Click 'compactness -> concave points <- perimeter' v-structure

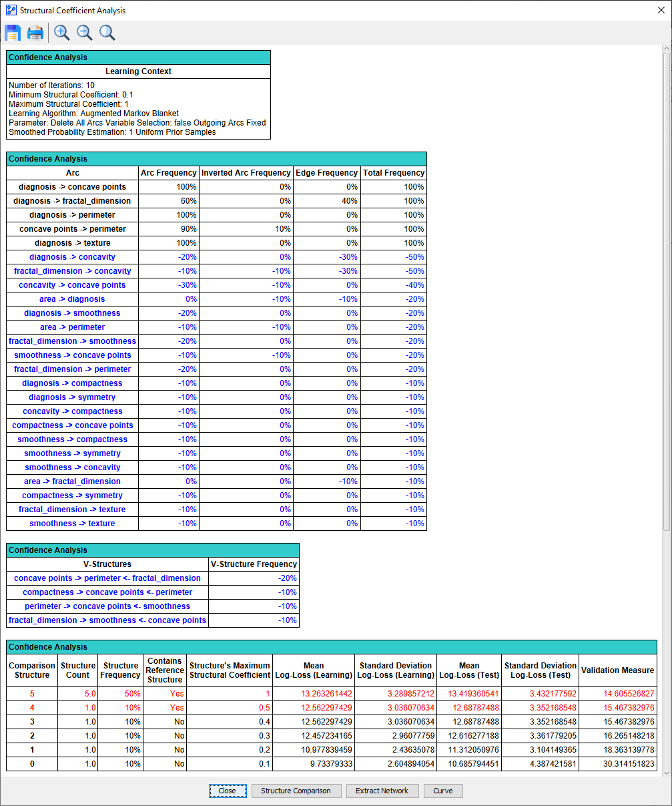coord(107,592)
